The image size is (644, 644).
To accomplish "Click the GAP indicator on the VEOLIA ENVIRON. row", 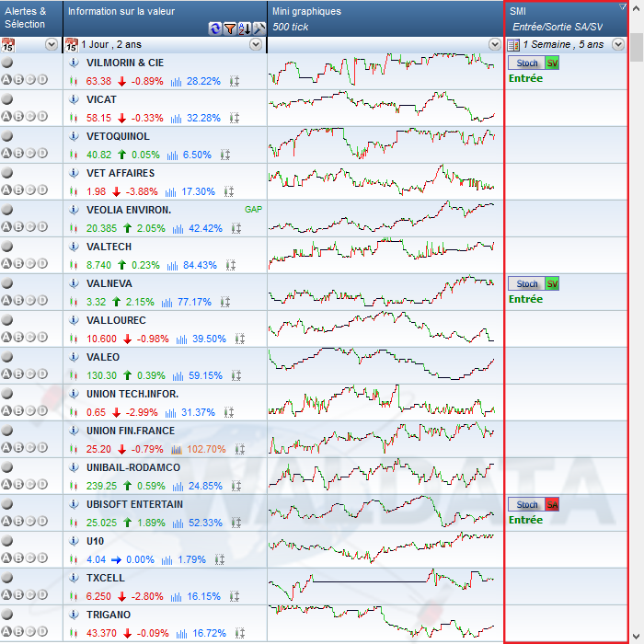I will [253, 210].
